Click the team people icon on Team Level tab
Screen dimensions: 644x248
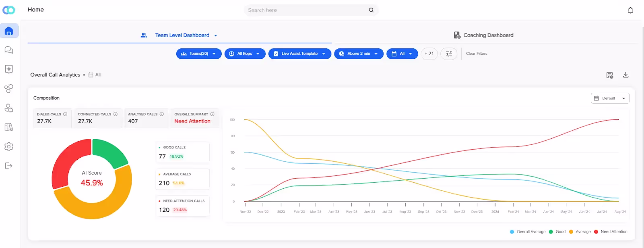coord(144,35)
